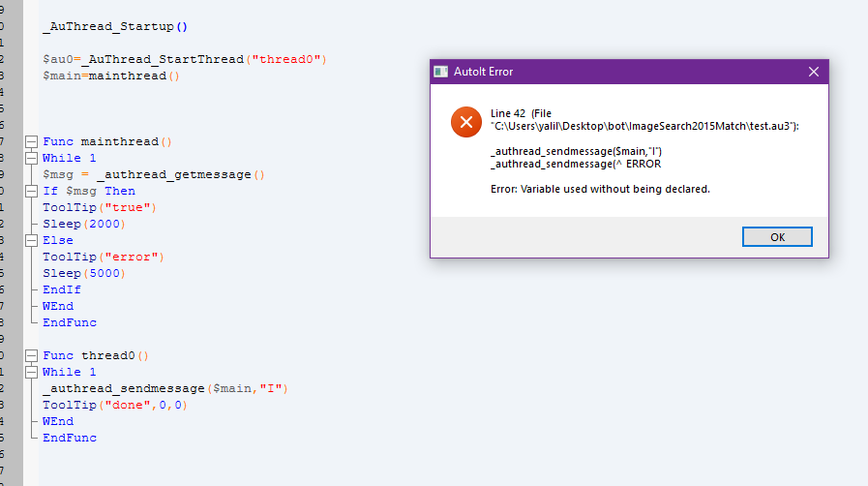Click the Sleep(2000) statement
Screen dimensions: 868x486
[x=84, y=225]
